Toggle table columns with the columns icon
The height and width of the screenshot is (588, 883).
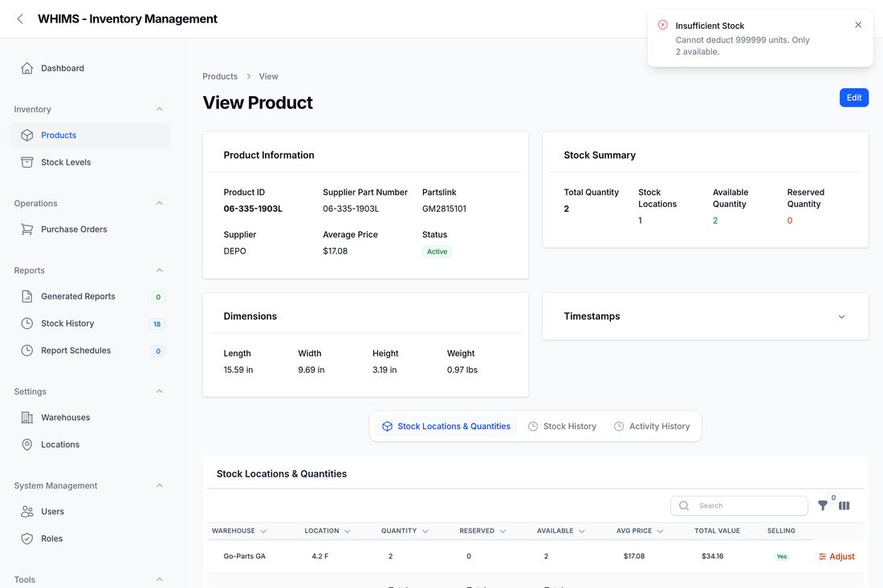[844, 505]
